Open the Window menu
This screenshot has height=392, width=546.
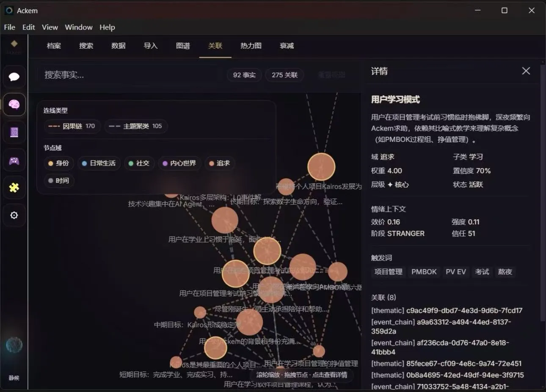click(79, 27)
